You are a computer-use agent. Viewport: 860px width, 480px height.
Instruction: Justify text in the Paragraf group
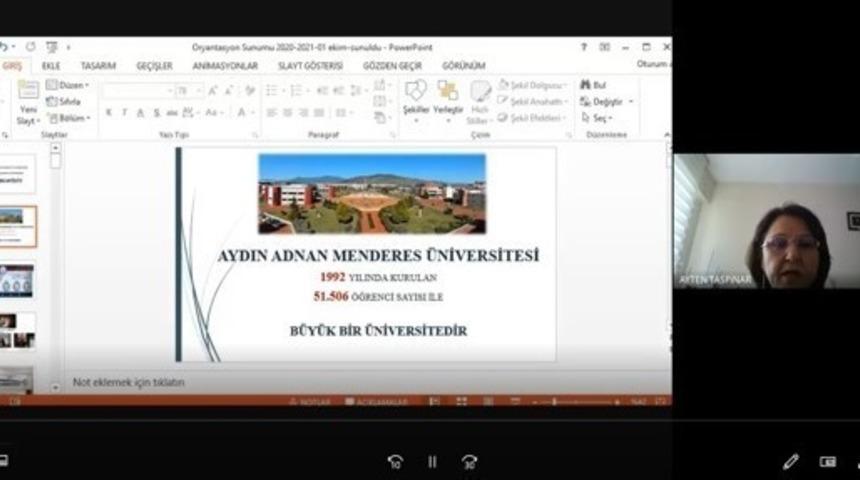pyautogui.click(x=319, y=113)
